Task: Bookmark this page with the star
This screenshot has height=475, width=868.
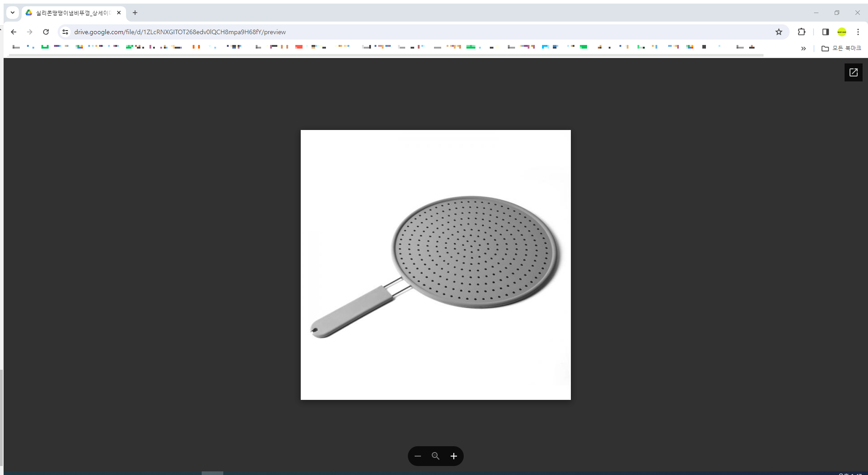Action: coord(779,32)
